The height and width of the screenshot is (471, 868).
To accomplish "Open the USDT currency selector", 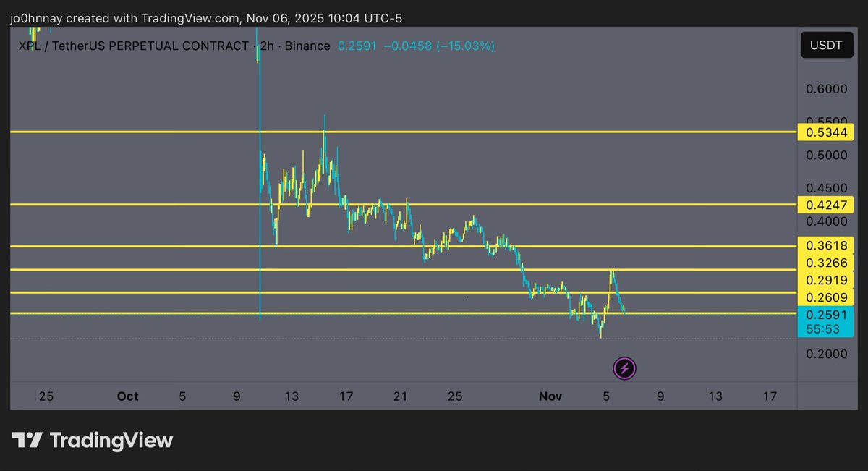I will pyautogui.click(x=826, y=45).
